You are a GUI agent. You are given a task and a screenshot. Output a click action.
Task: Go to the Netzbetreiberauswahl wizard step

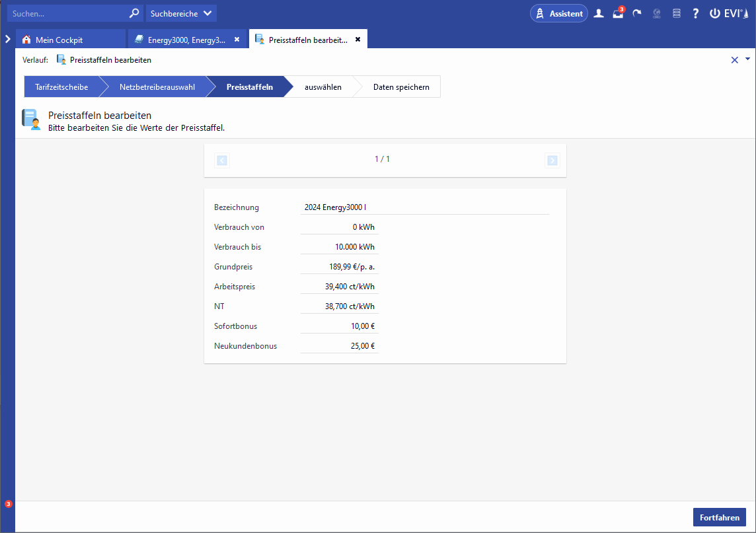[157, 87]
